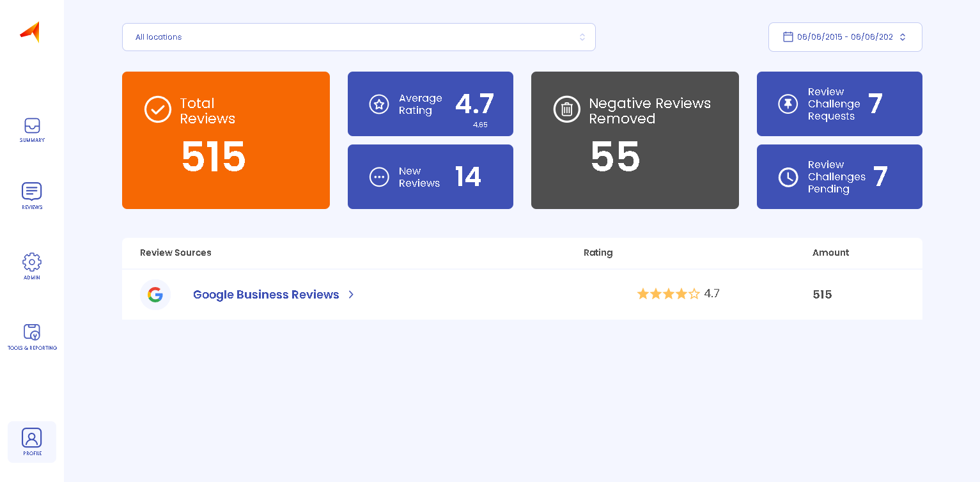Click the pin icon for Review Challenge Requests
980x482 pixels.
tap(788, 104)
